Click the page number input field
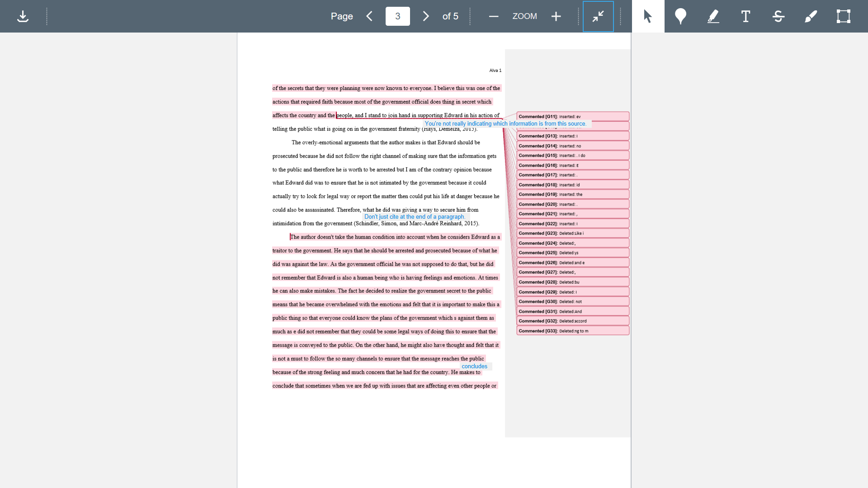The height and width of the screenshot is (488, 868). (398, 16)
